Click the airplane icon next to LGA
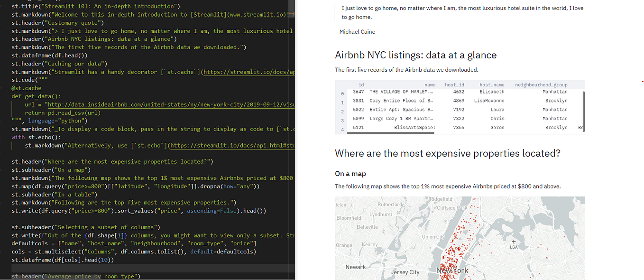Viewport: 644px width, 280px height. point(514,242)
